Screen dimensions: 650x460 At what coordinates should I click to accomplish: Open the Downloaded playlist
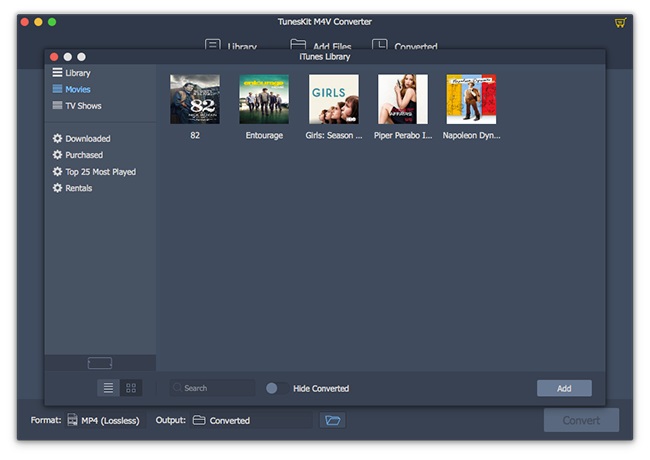pos(82,138)
